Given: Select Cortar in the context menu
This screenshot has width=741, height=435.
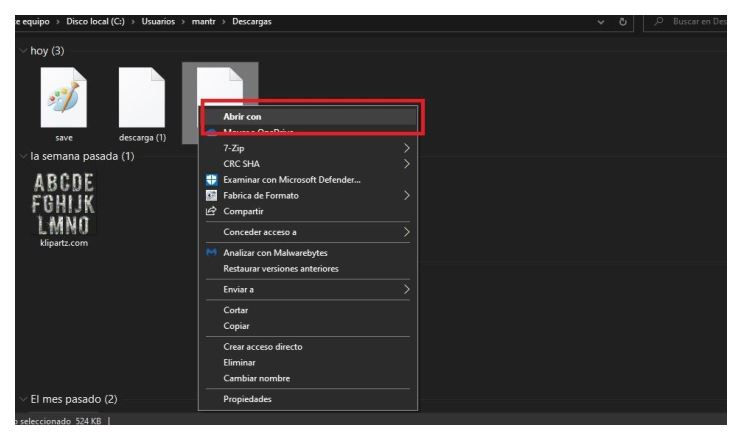Looking at the screenshot, I should pyautogui.click(x=308, y=310).
